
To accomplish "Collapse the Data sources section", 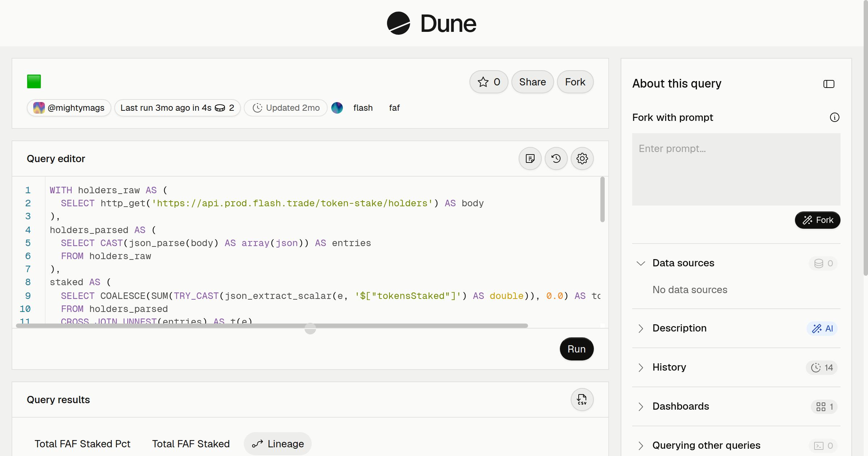I will pyautogui.click(x=641, y=263).
